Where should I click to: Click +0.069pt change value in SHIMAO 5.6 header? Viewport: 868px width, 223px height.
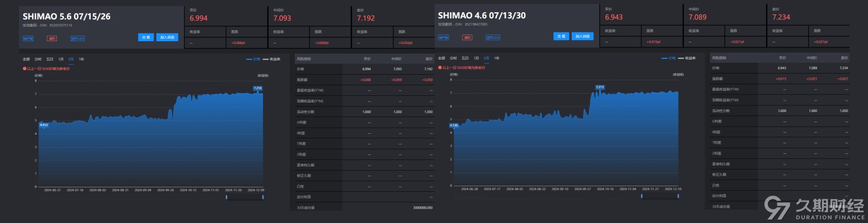323,43
